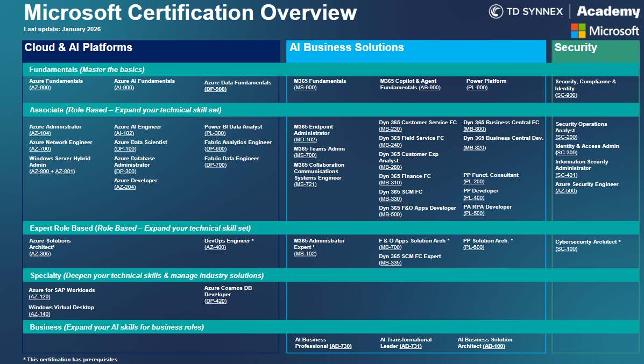The height and width of the screenshot is (364, 644).
Task: Click the Academy logo text
Action: (x=607, y=11)
